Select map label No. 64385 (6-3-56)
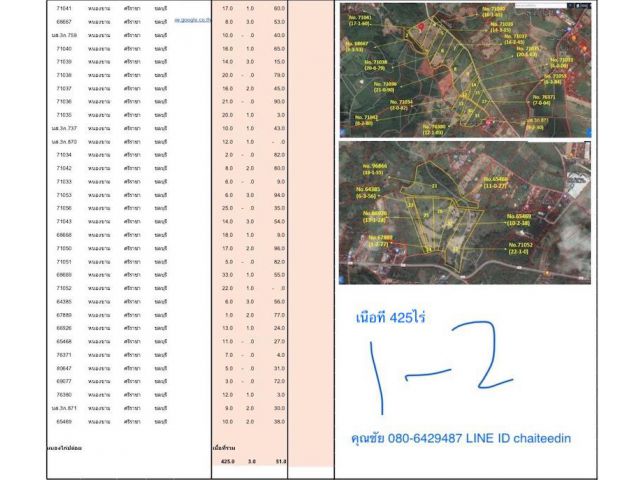 [368, 193]
